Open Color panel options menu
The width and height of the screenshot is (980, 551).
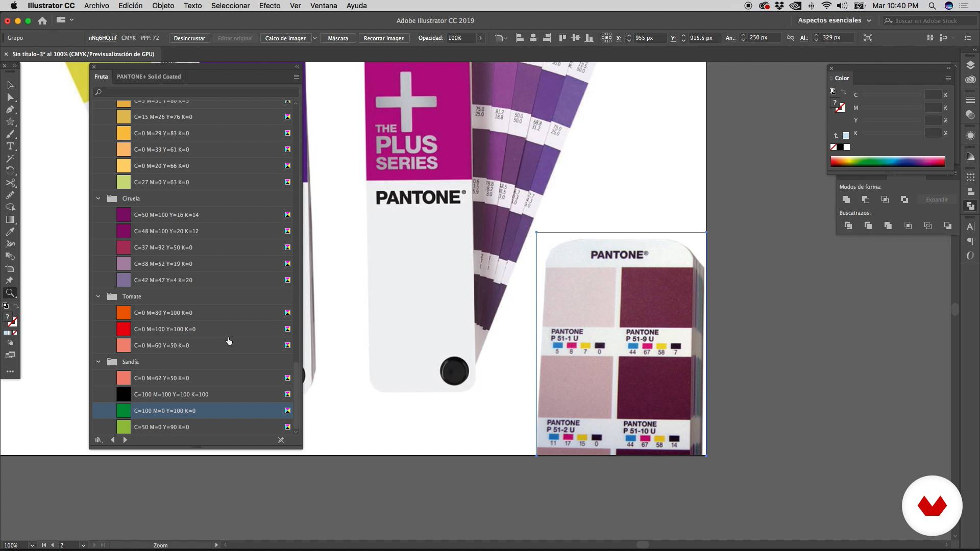948,78
